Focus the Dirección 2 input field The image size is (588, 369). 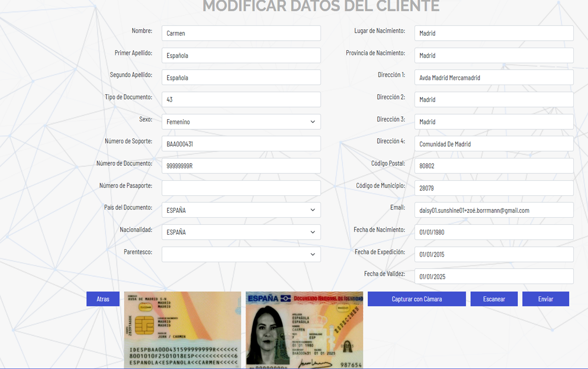click(x=494, y=99)
